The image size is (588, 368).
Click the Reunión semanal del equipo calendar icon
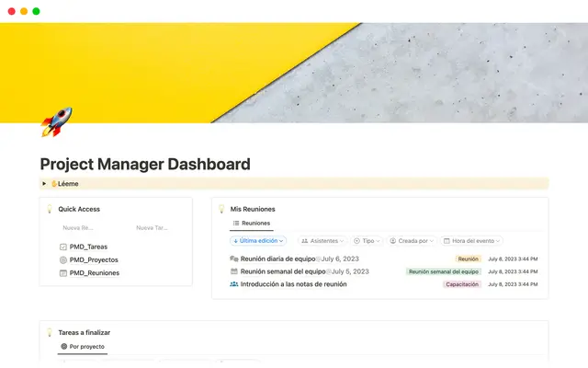point(234,271)
